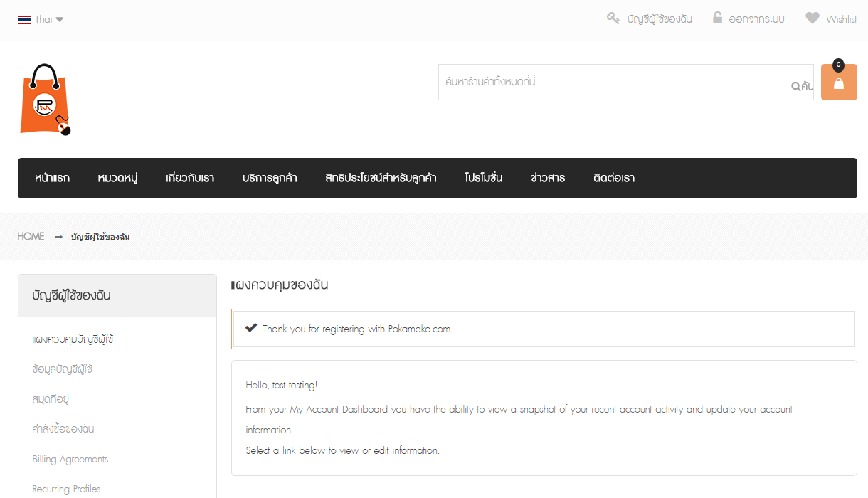Viewport: 868px width, 498px height.
Task: Click the HOME breadcrumb link
Action: pos(31,236)
